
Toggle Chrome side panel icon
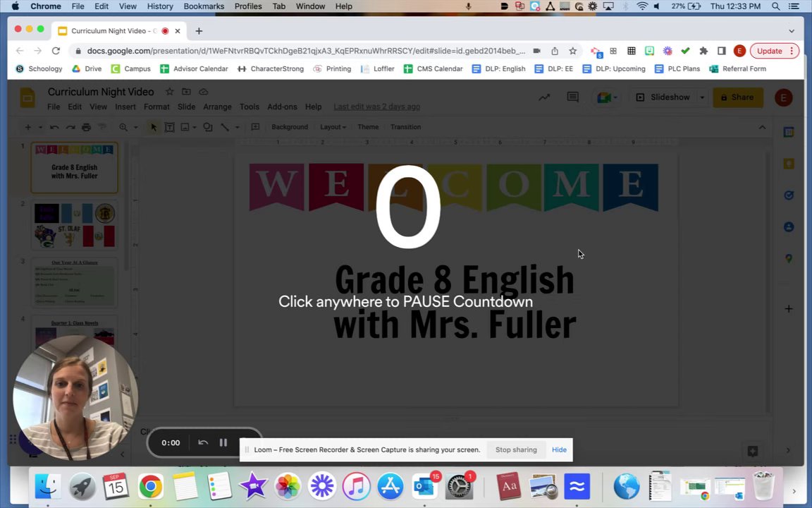pyautogui.click(x=721, y=51)
